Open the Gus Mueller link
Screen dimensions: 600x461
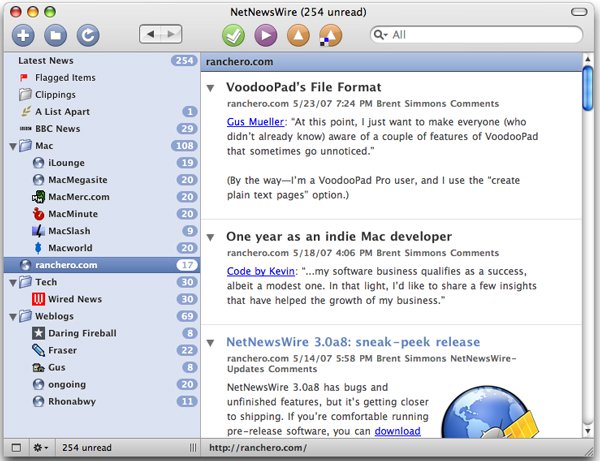point(255,122)
